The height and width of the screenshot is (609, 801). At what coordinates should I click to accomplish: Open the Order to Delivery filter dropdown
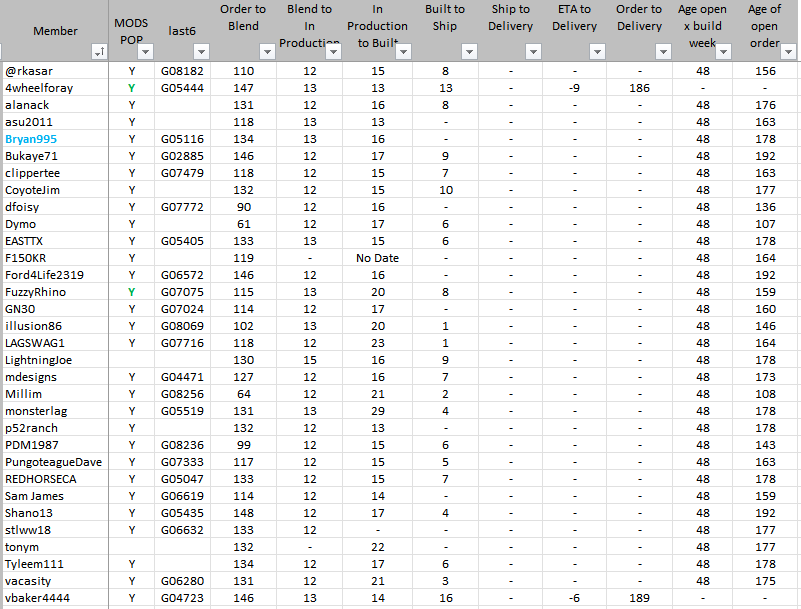662,51
